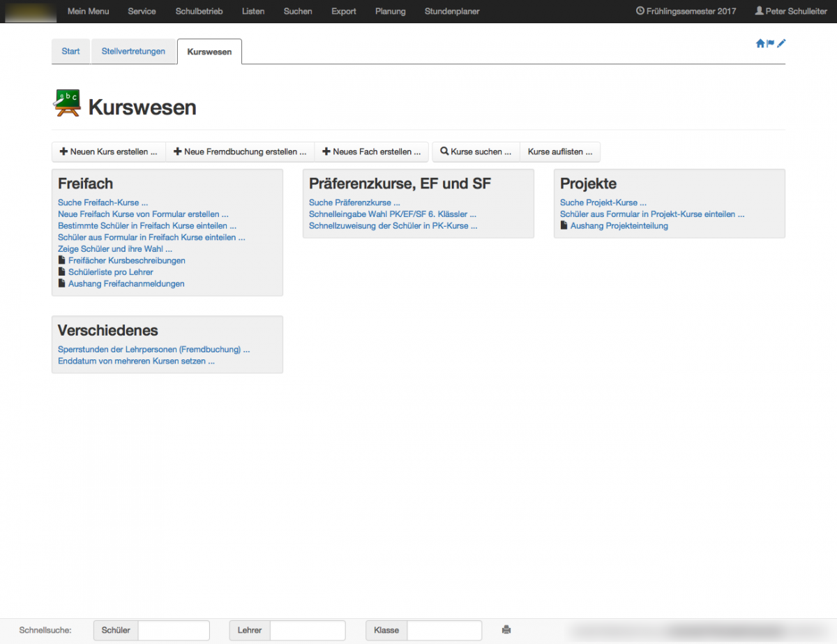This screenshot has height=644, width=837.
Task: Click the home icon at top right
Action: pos(760,43)
